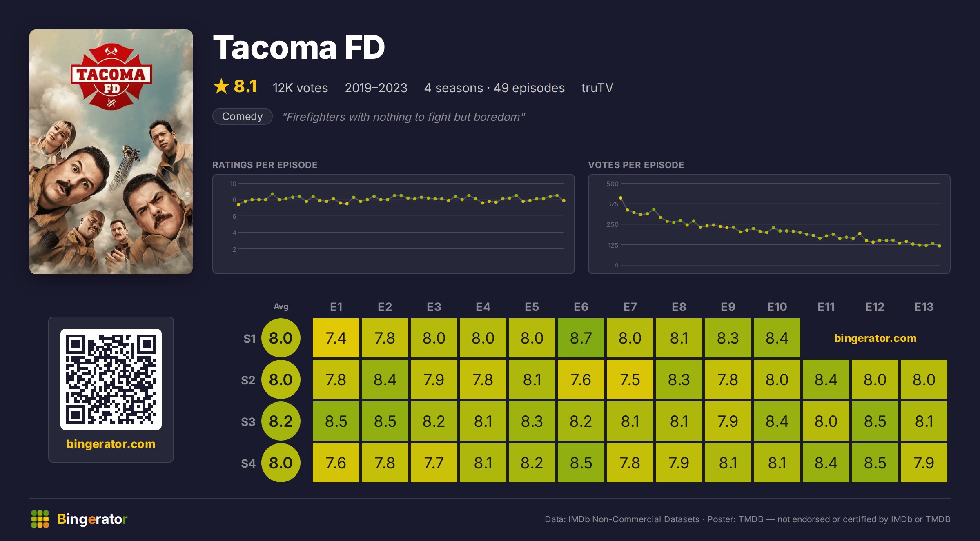Click the Bingerator grid logo icon
The image size is (980, 541).
point(40,519)
